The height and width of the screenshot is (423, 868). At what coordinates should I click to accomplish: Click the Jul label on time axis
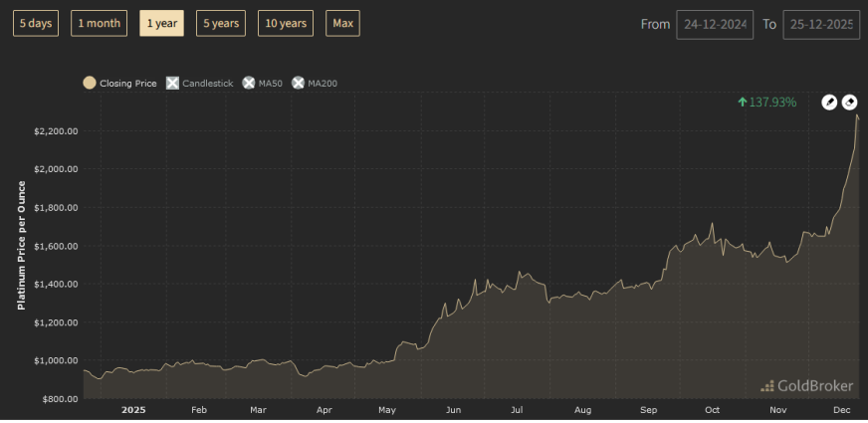point(517,410)
